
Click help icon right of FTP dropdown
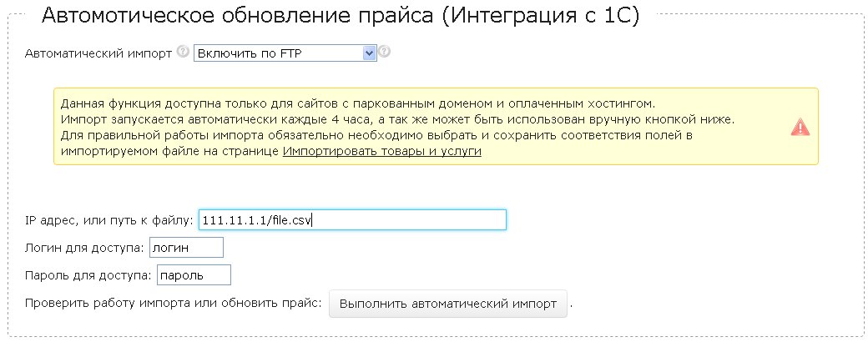(x=384, y=53)
